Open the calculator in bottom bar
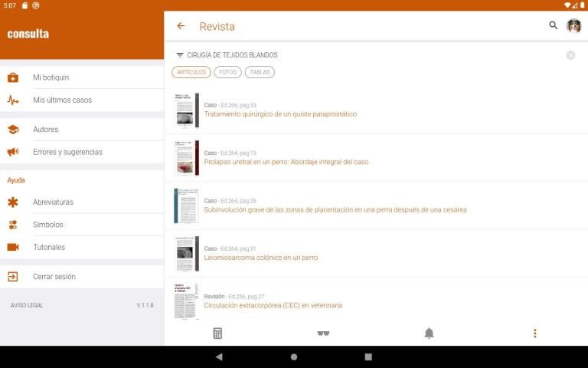Image resolution: width=588 pixels, height=368 pixels. 217,333
